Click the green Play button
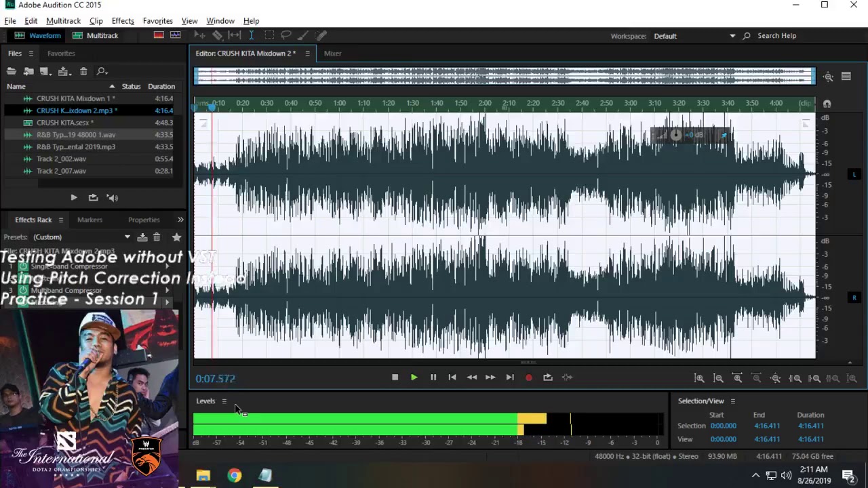 pos(414,378)
